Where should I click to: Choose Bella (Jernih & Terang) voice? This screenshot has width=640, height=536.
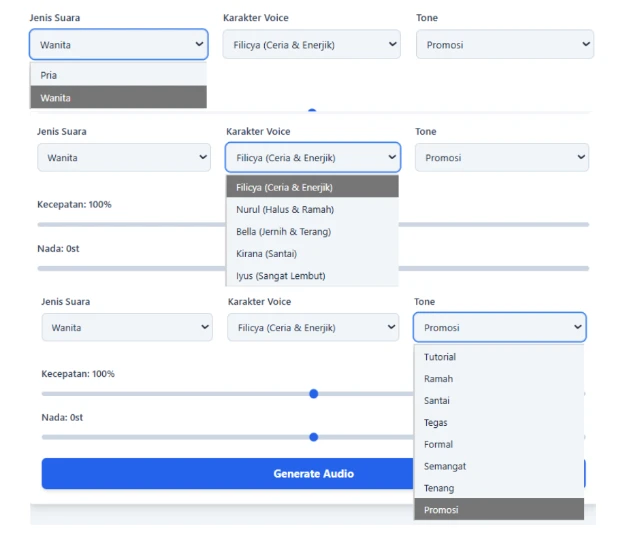click(x=312, y=231)
